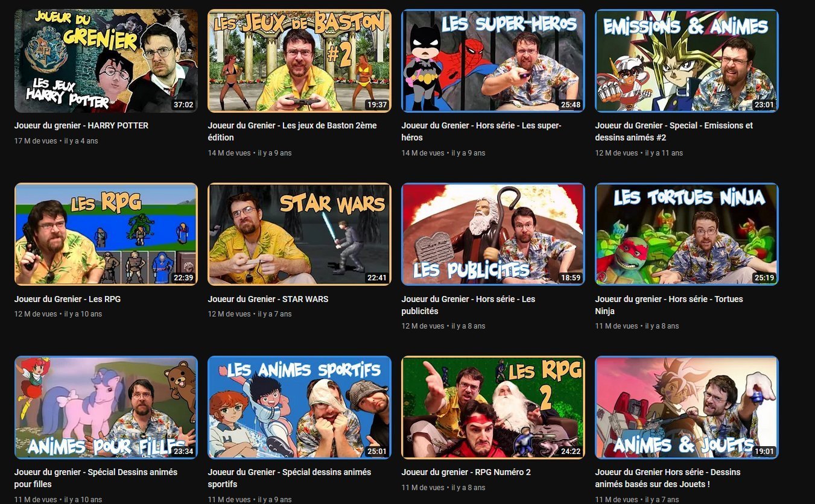Screen dimensions: 815x504
Task: Click "11 M de vues" under the Tortues Ninja title
Action: [617, 326]
